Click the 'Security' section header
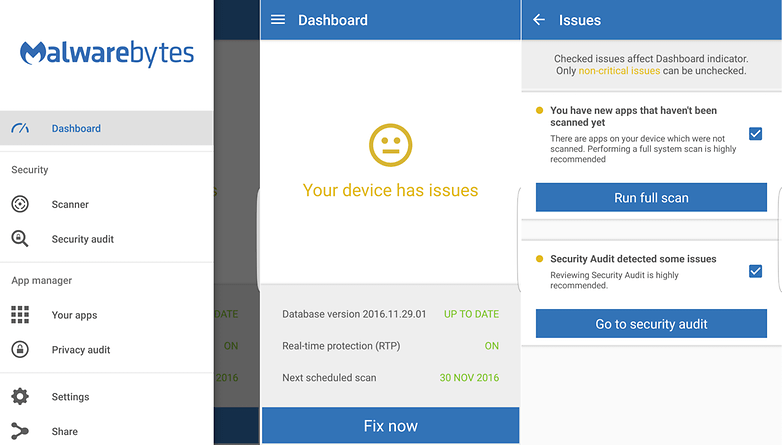 [x=30, y=170]
